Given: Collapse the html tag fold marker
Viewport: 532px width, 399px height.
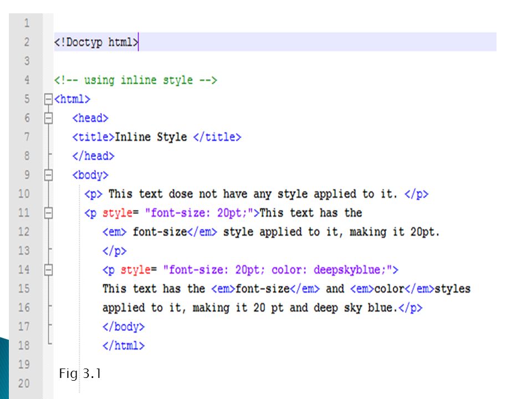Looking at the screenshot, I should [x=49, y=99].
